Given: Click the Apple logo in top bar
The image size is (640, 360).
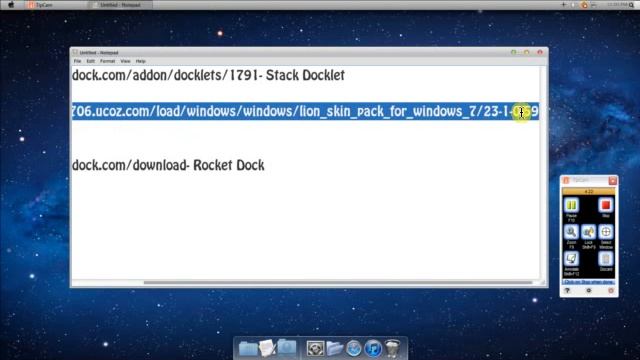Looking at the screenshot, I should [x=11, y=5].
